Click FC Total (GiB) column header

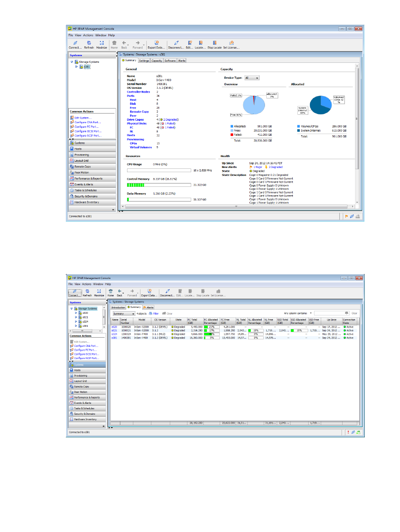195,321
